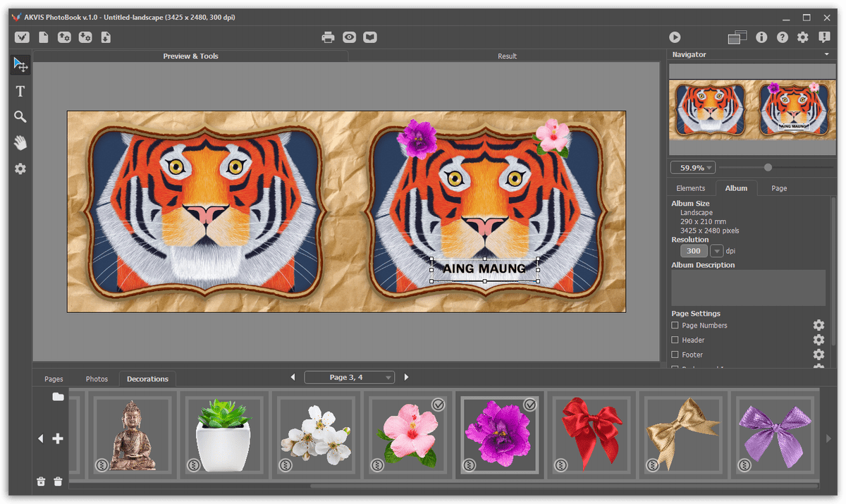The height and width of the screenshot is (504, 846).
Task: Show previous decorations with left arrow
Action: point(40,438)
